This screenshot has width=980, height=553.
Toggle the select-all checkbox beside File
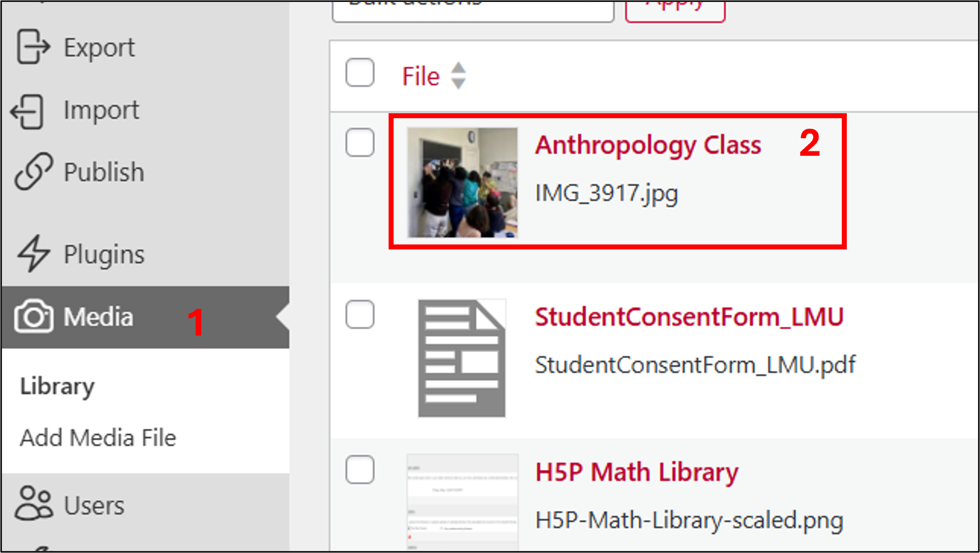(x=360, y=73)
